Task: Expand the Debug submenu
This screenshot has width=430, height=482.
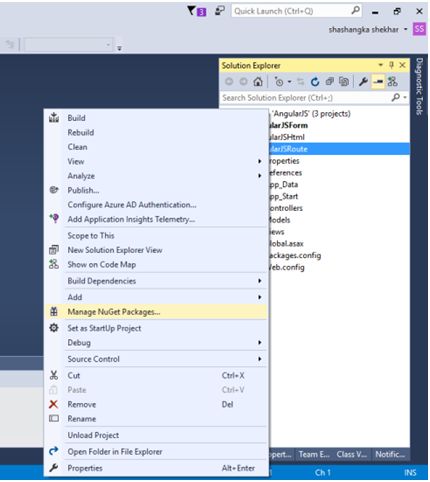Action: tap(156, 343)
